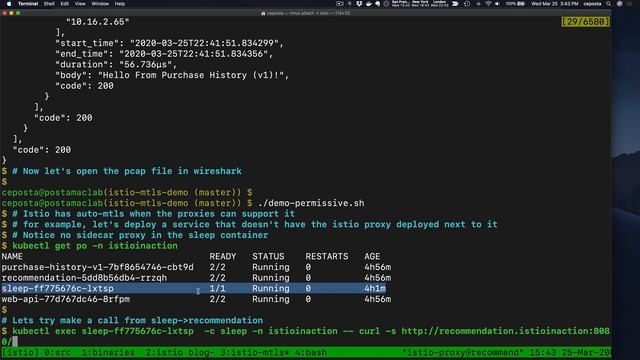Click the 4h1m age of sleep pod
Image resolution: width=640 pixels, height=360 pixels.
[x=375, y=288]
